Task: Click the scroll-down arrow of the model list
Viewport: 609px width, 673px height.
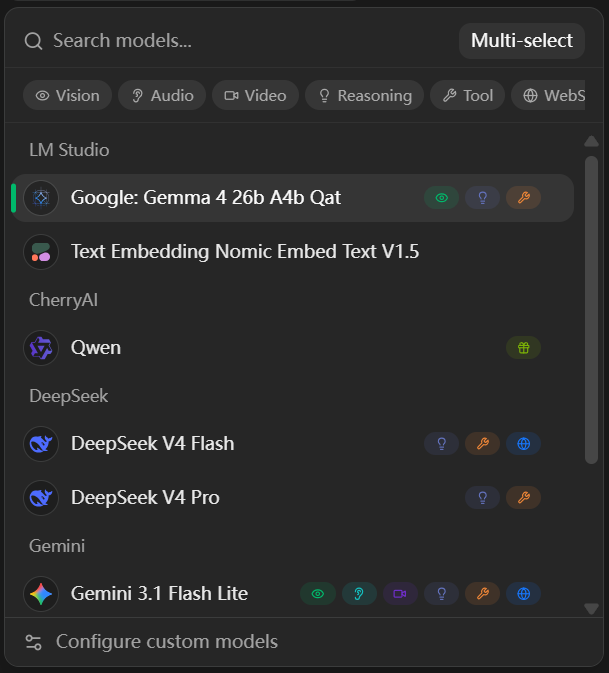Action: pyautogui.click(x=591, y=608)
